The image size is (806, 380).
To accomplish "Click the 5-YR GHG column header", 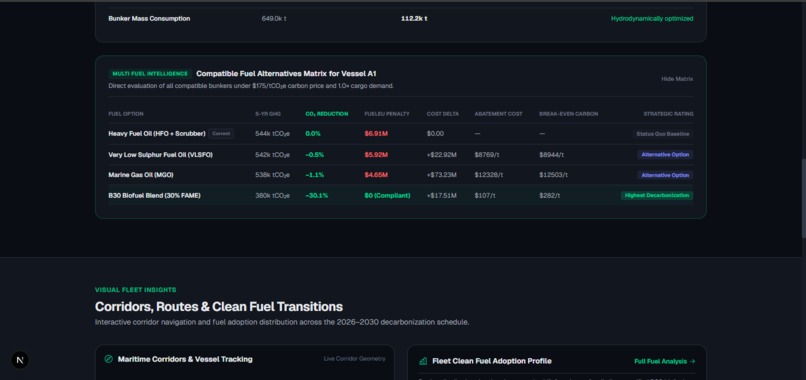I will (268, 114).
